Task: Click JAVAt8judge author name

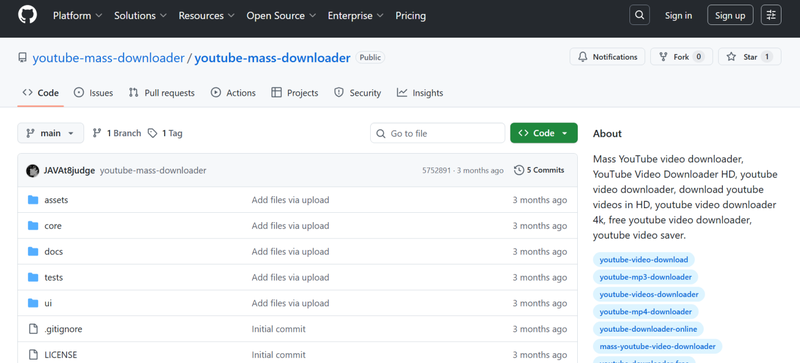Action: [69, 171]
